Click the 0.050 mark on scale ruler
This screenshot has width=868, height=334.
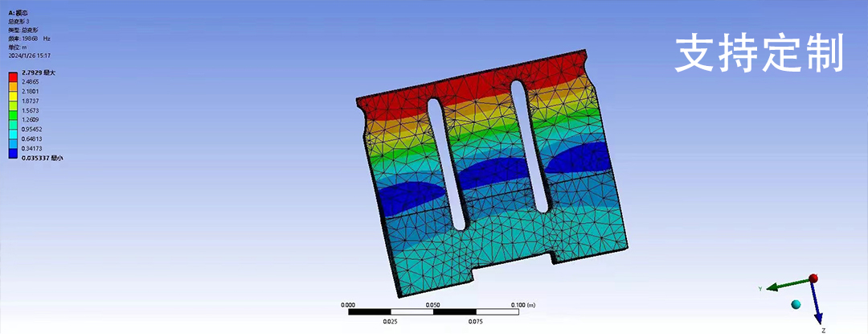tap(432, 305)
